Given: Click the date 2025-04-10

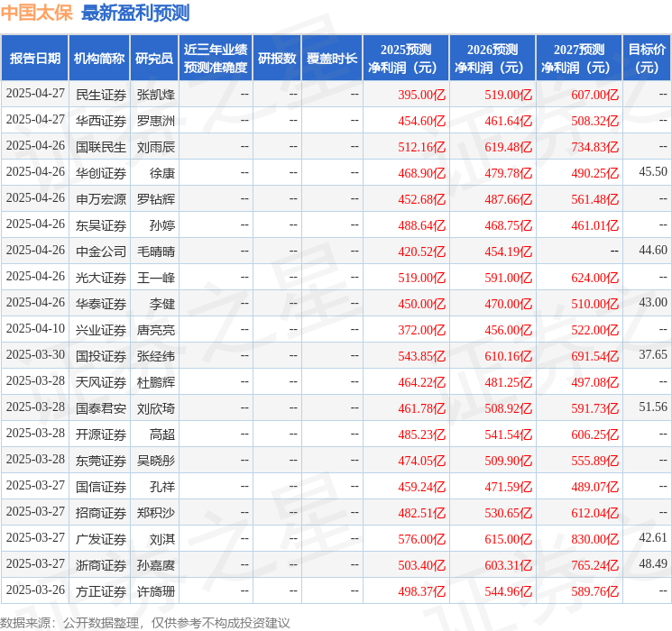Looking at the screenshot, I should (x=35, y=328).
